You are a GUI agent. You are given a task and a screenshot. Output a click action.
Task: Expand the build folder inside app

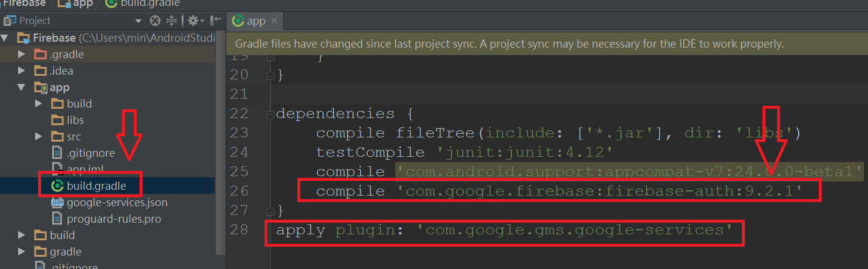point(39,104)
